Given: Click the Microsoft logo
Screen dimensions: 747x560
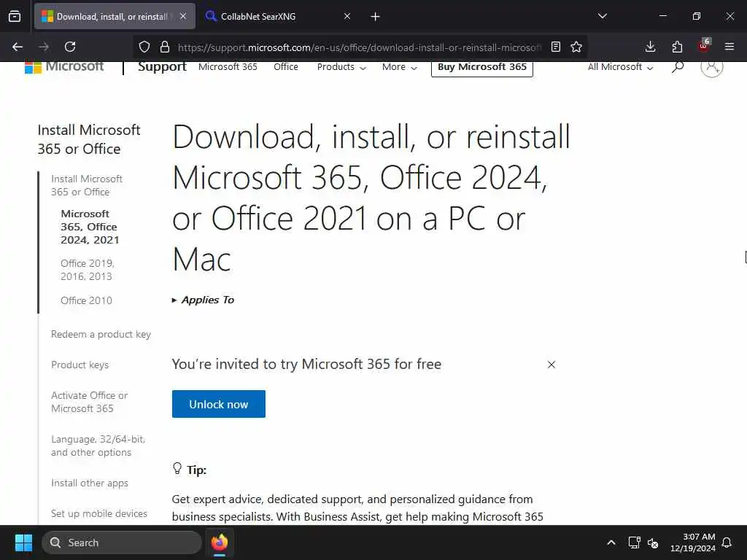Looking at the screenshot, I should coord(64,66).
